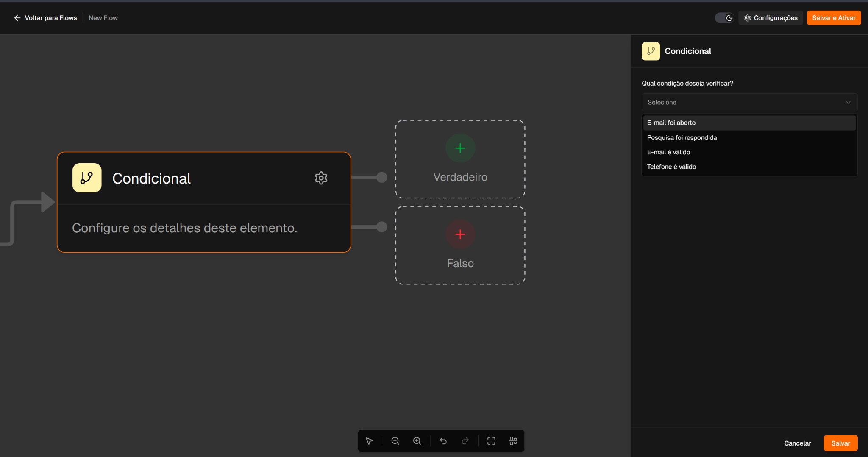868x457 pixels.
Task: Add a step to the Falso branch
Action: point(460,234)
